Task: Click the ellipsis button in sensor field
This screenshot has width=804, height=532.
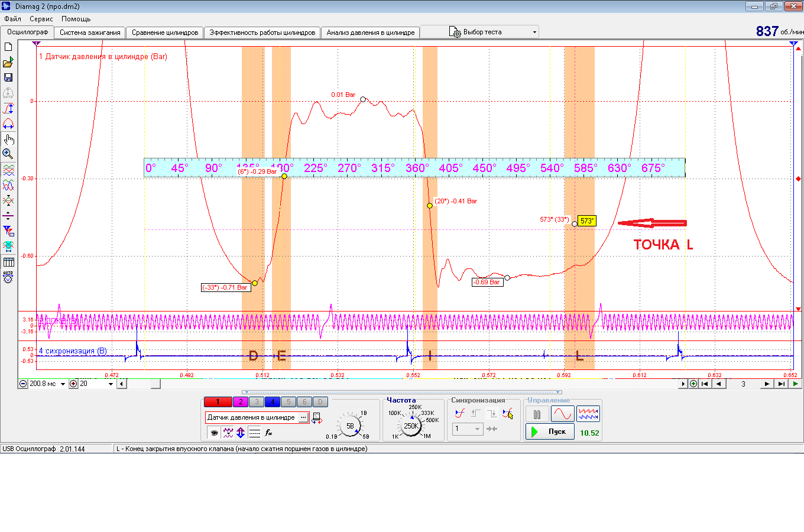Action: [x=303, y=418]
